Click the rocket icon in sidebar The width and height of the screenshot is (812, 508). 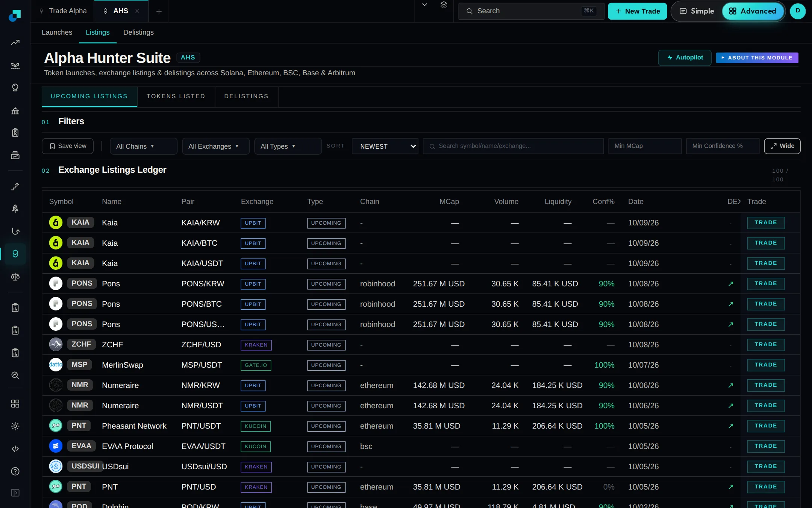(15, 209)
